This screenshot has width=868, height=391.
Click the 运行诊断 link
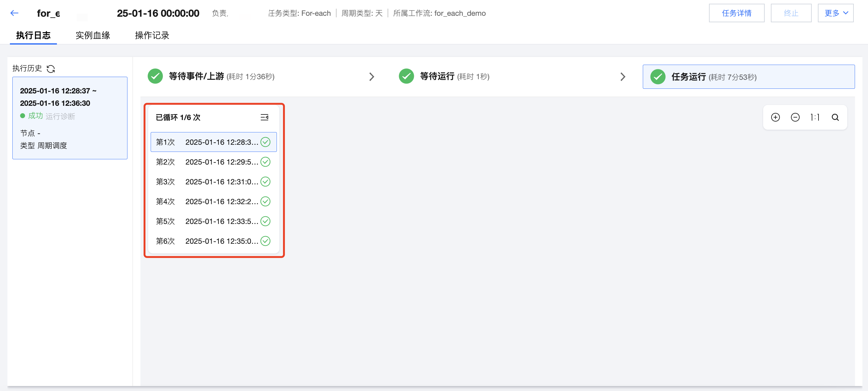pos(60,116)
